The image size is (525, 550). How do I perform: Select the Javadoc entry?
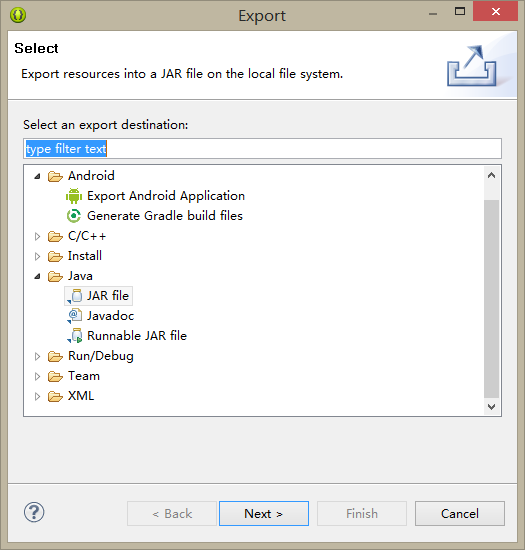point(110,316)
